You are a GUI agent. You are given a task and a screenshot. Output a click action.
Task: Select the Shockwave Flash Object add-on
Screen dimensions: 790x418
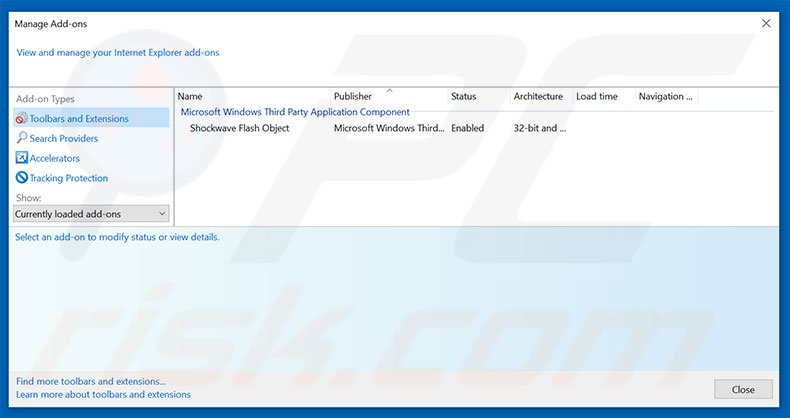click(239, 128)
